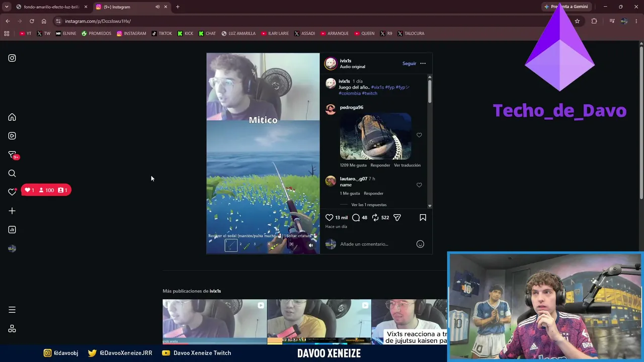Expand Ver las 1 respuestas
The width and height of the screenshot is (644, 362).
pyautogui.click(x=369, y=205)
